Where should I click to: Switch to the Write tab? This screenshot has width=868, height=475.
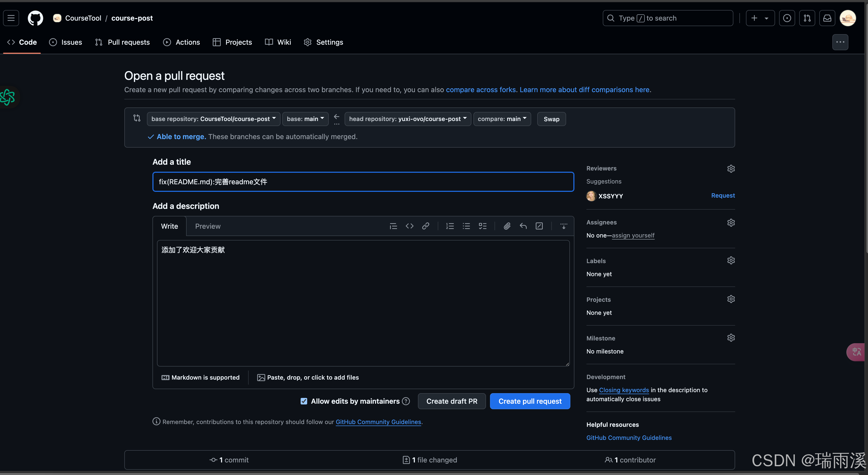[x=170, y=226]
